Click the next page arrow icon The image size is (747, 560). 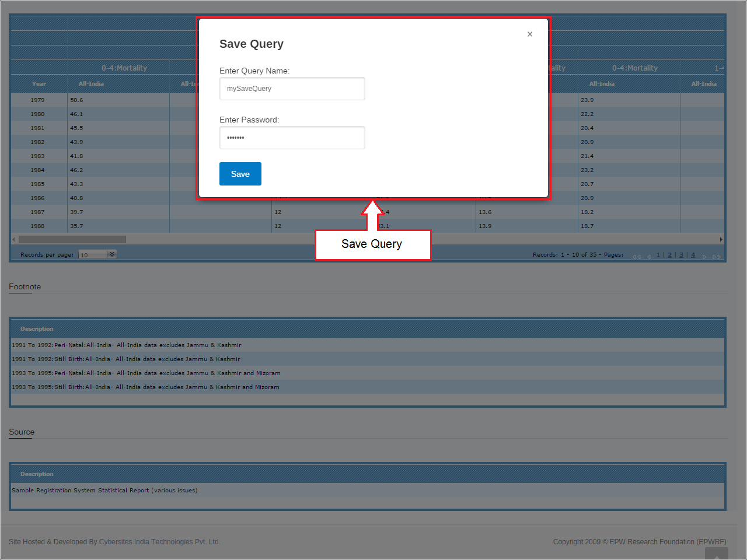tap(704, 256)
